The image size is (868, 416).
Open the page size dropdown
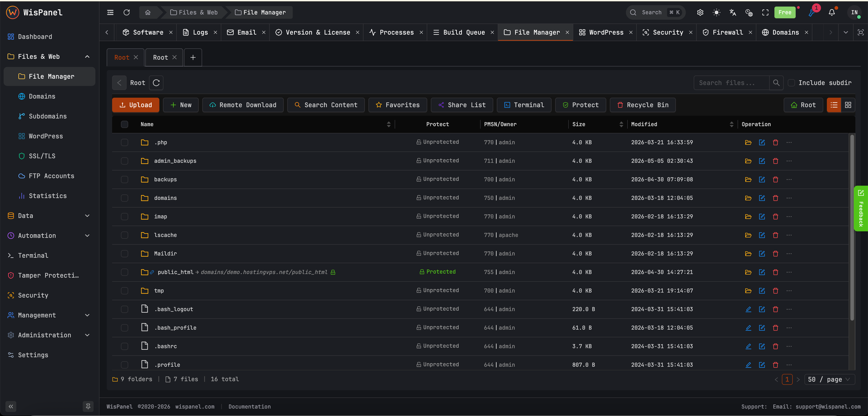click(829, 379)
